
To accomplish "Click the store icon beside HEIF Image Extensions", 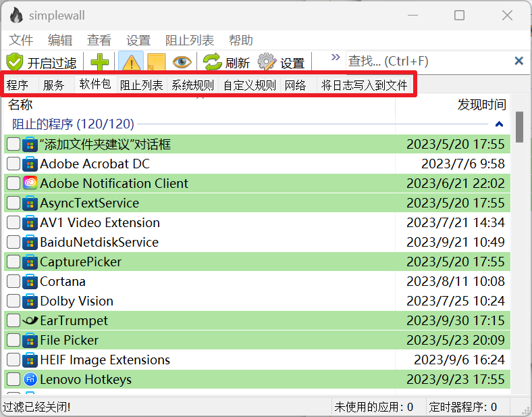I will 30,360.
